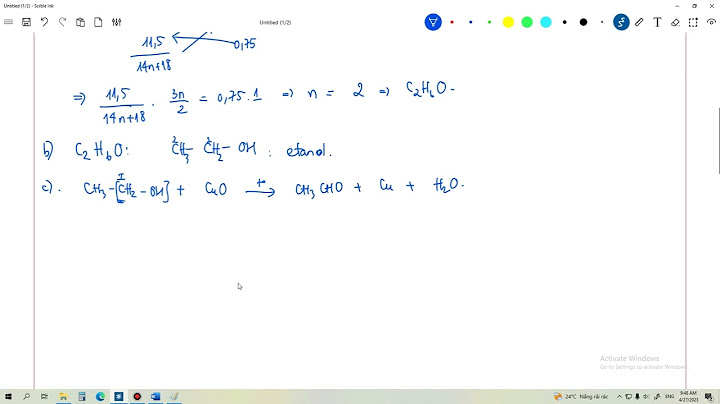
Task: Choose the small blue pen color
Action: click(x=471, y=22)
